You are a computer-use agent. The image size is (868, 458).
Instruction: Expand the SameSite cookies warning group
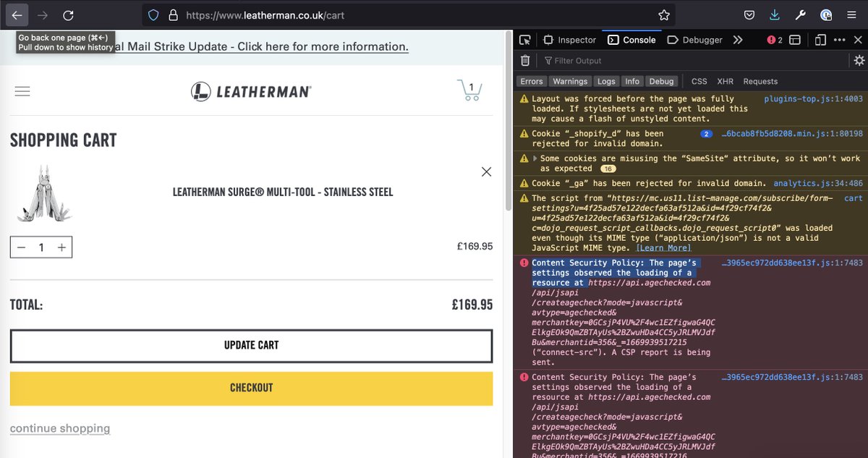535,158
